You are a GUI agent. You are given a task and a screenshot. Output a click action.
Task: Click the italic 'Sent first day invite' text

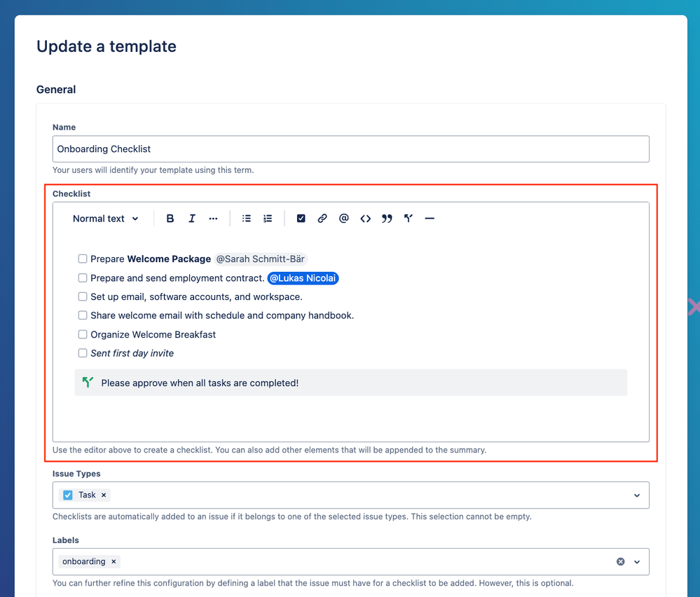pos(132,353)
